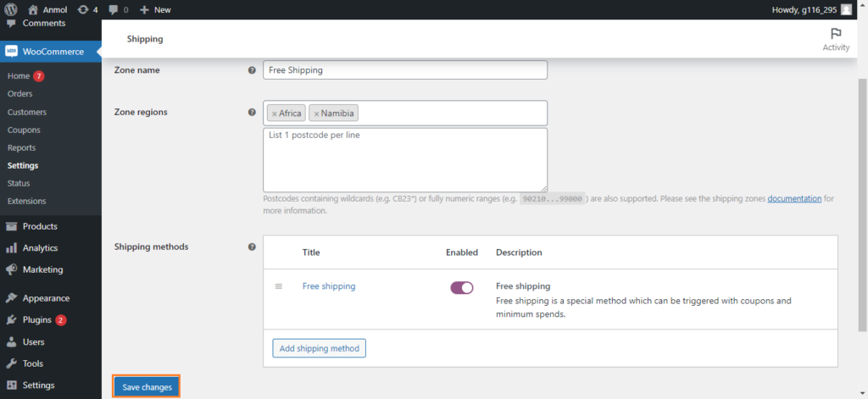Click the bottom Settings sidebar icon
The width and height of the screenshot is (868, 399).
click(11, 385)
